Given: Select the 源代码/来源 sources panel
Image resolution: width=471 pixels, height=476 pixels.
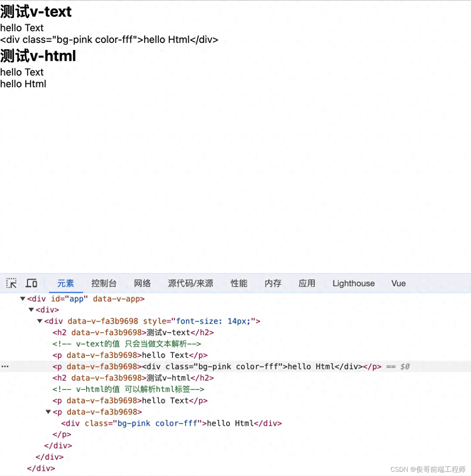Looking at the screenshot, I should [x=191, y=283].
